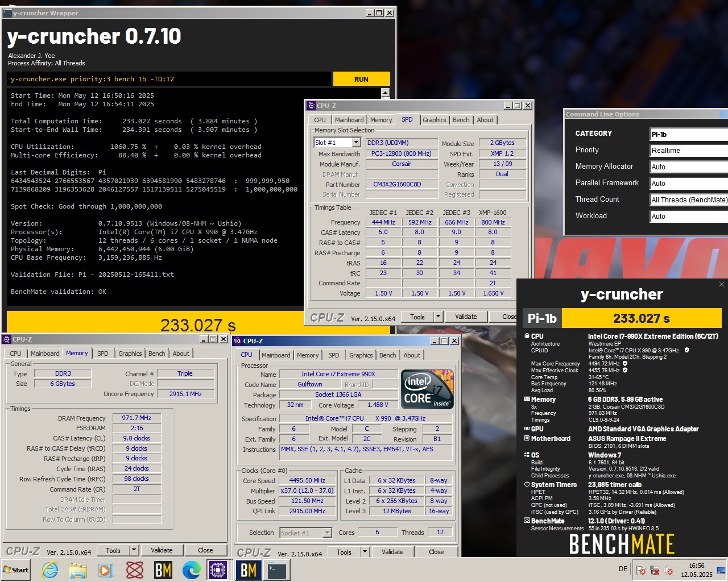This screenshot has height=582, width=728.
Task: Click the first BenchMate BM taskbar icon
Action: pos(163,570)
